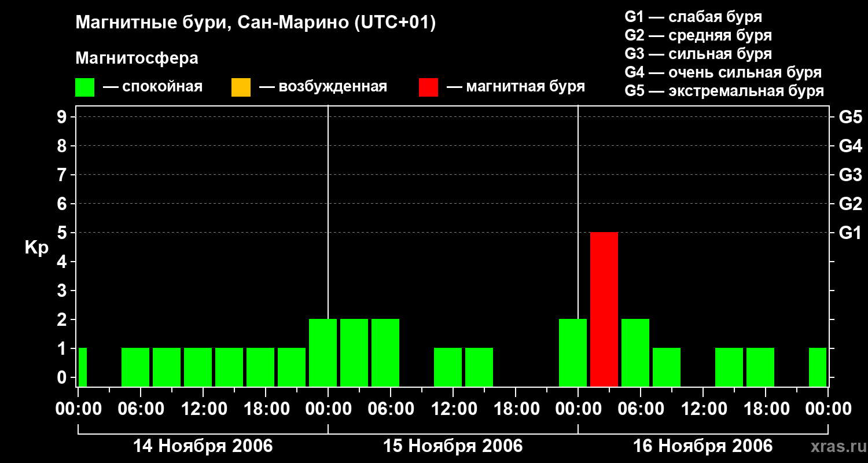
Task: Click the red 'магнитная буря' legend swatch
Action: [428, 87]
